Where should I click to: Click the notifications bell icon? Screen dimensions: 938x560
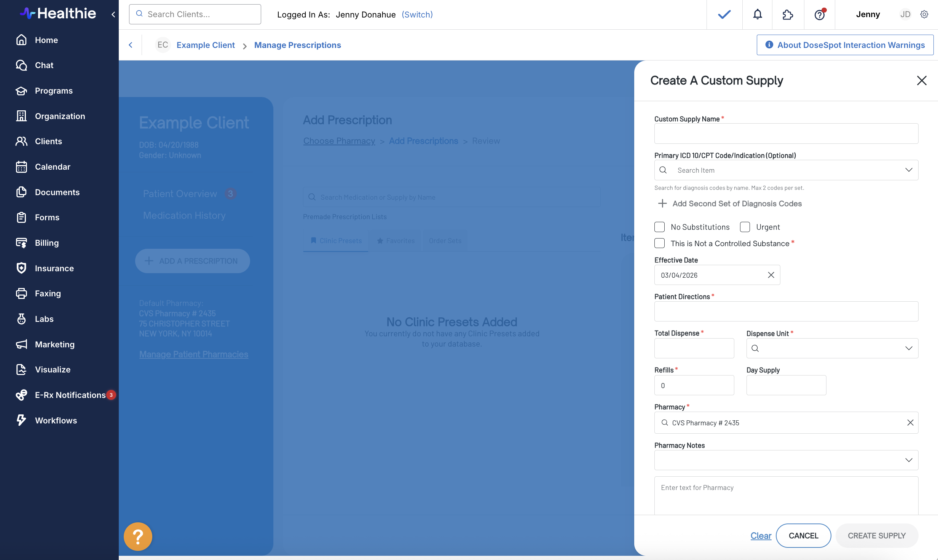point(758,14)
